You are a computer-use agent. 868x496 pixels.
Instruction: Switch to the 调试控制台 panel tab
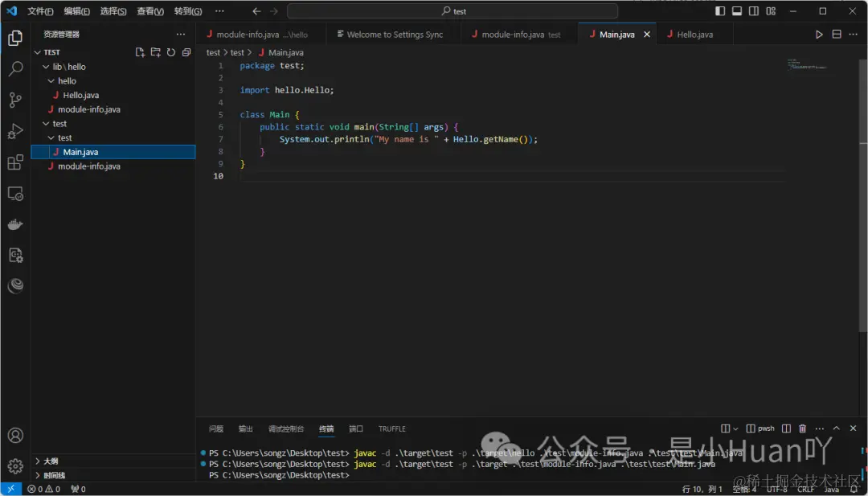285,429
